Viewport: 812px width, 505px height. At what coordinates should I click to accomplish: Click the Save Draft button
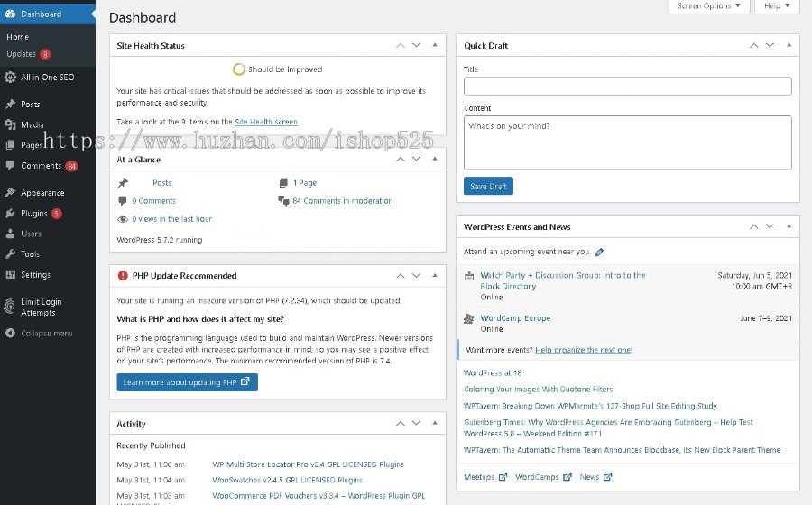click(488, 187)
